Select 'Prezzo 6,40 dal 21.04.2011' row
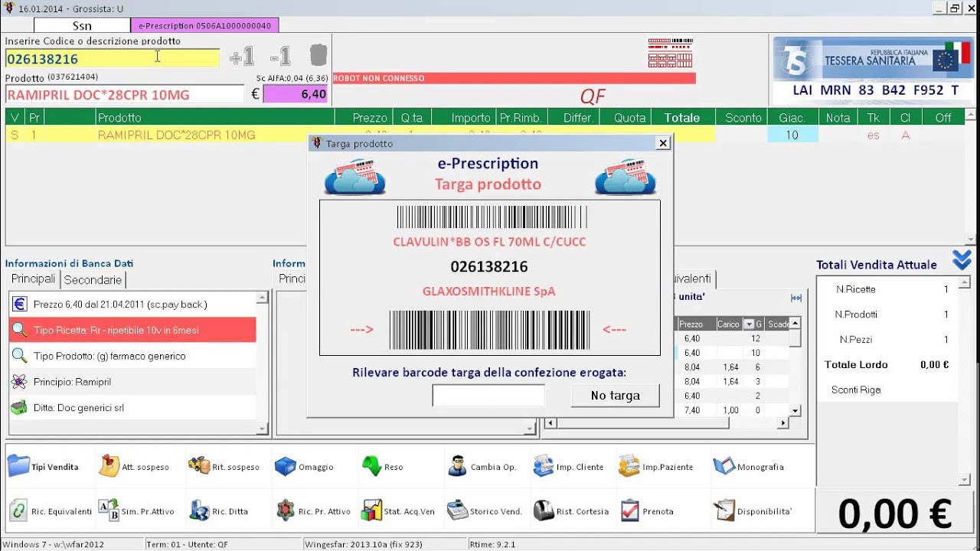The image size is (980, 551). tap(132, 305)
